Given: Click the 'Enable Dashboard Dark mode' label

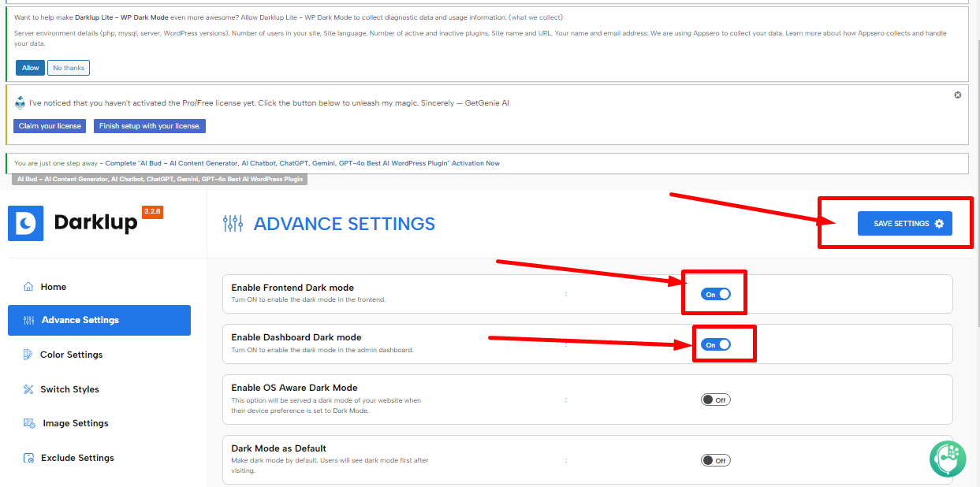Looking at the screenshot, I should (296, 337).
